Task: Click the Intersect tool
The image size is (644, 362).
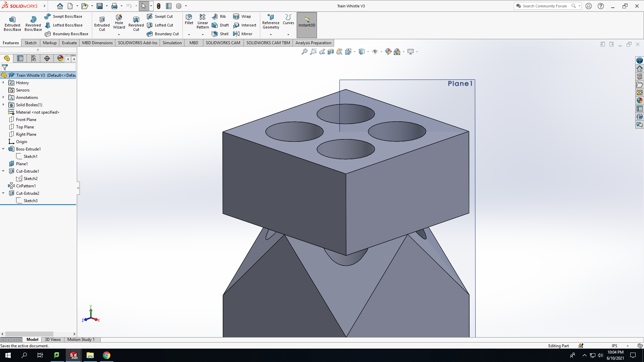Action: point(245,25)
